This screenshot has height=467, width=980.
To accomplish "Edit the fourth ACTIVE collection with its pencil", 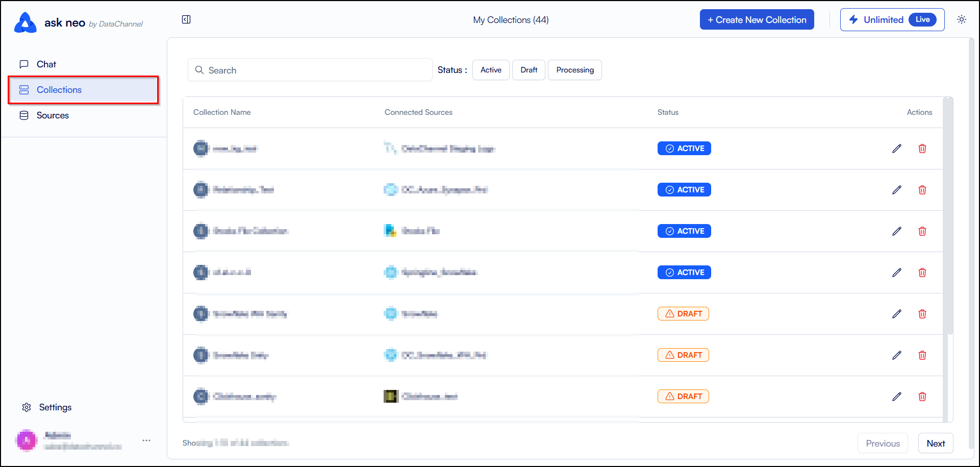I will (x=897, y=273).
